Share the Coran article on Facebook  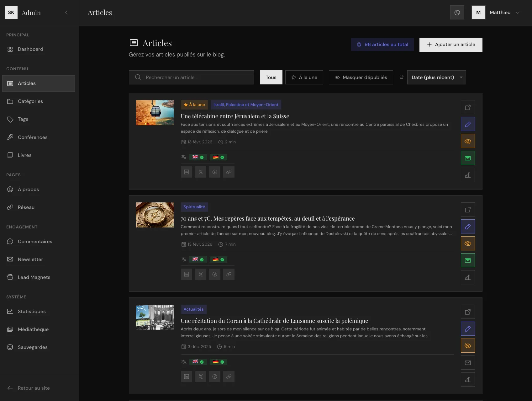coord(215,377)
